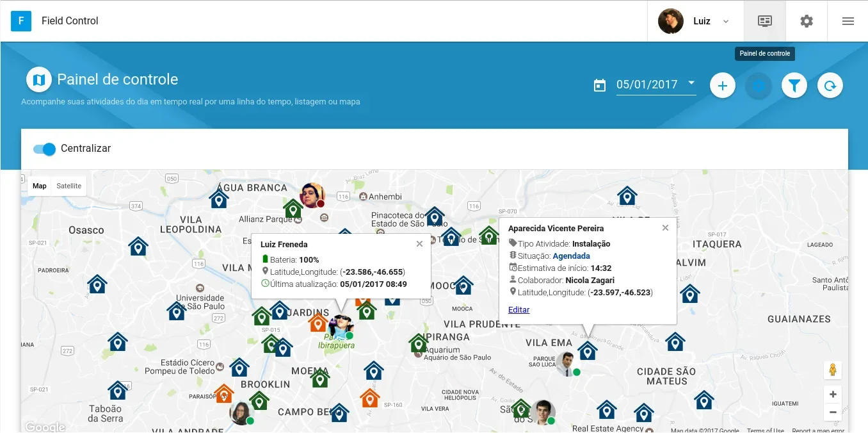This screenshot has width=868, height=433.
Task: Click the house marker above the Taboão da Serra label
Action: point(117,390)
